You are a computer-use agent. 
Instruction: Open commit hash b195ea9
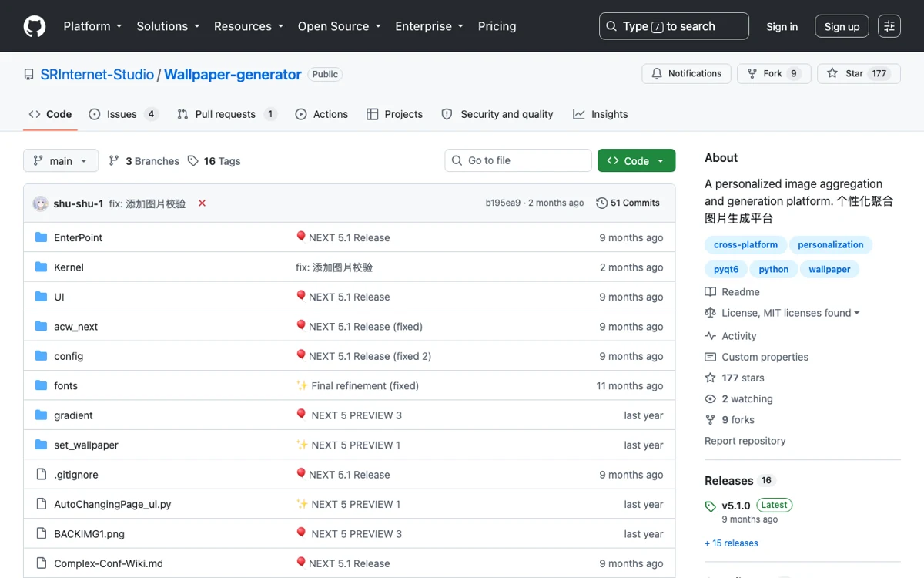(x=503, y=203)
